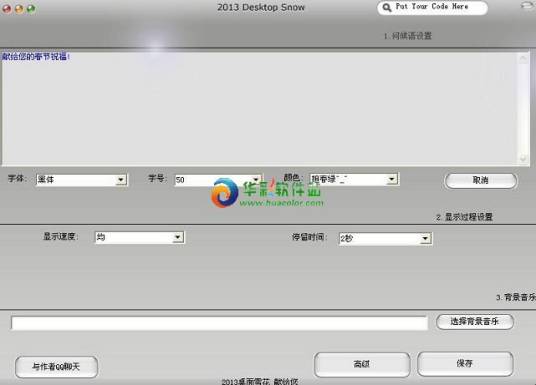Viewport: 536px width, 385px height.
Task: Click the 取消 cancel button
Action: click(481, 181)
